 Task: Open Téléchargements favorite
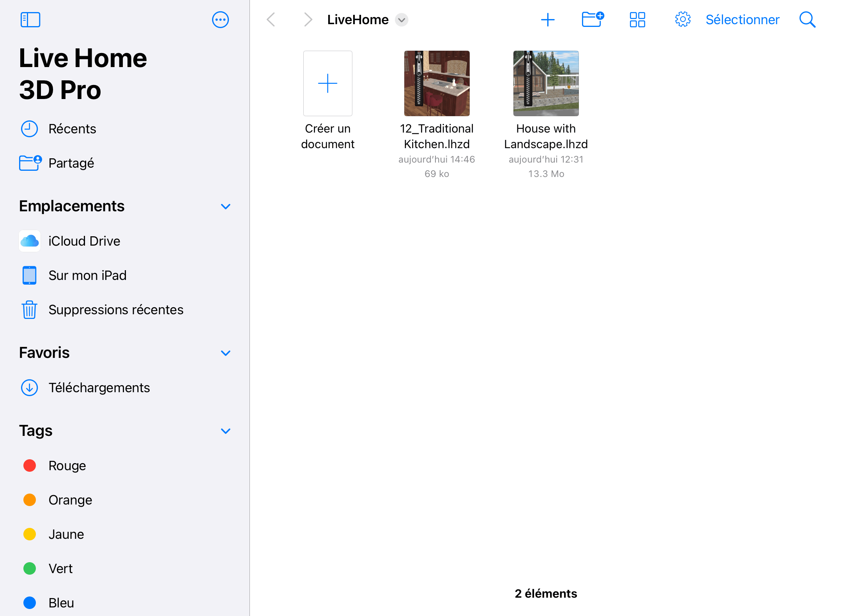pos(125,388)
